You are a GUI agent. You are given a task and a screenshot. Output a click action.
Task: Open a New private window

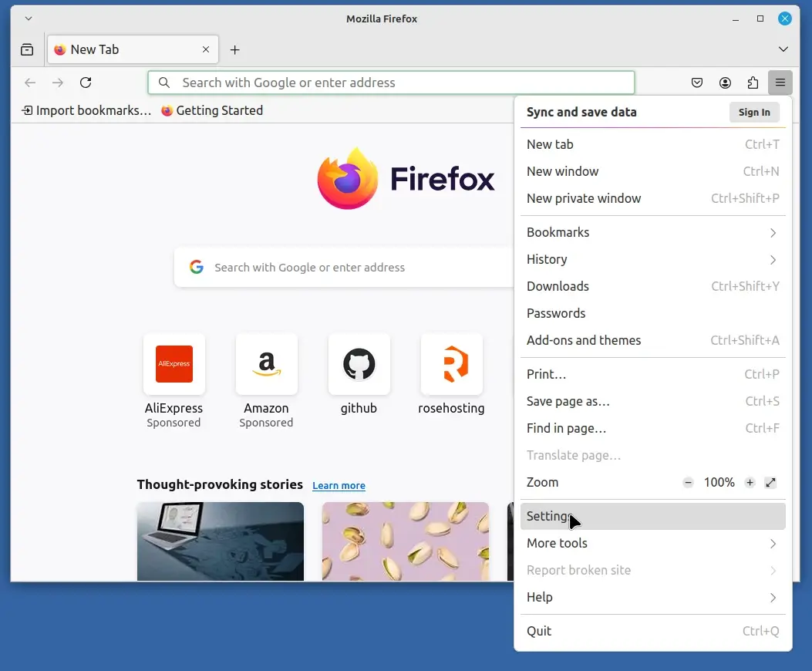coord(652,198)
